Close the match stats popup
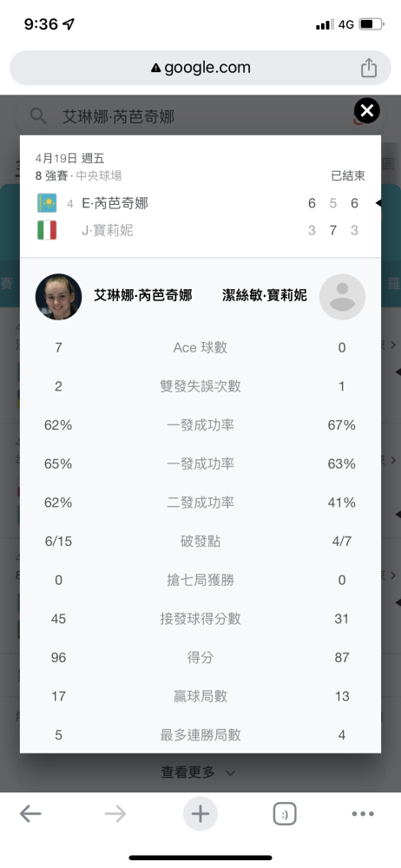Screen dimensions: 401x868 pos(366,111)
